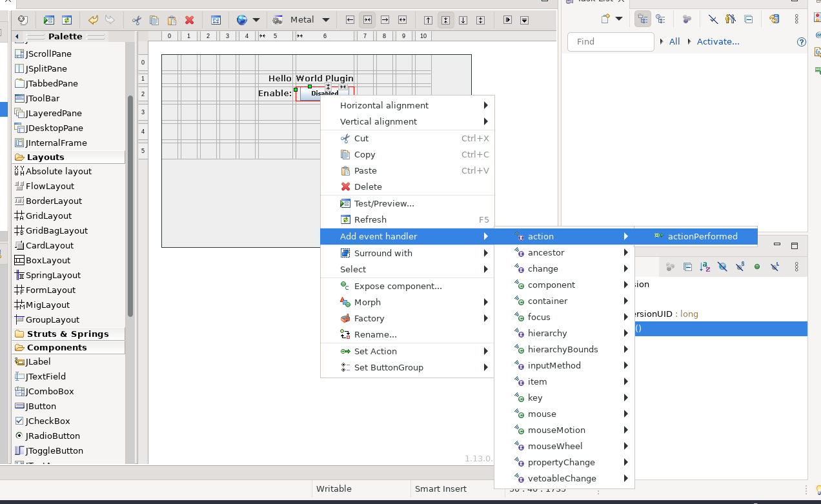Toggle horizontal center alignment button
Image resolution: width=821 pixels, height=504 pixels.
tap(367, 20)
